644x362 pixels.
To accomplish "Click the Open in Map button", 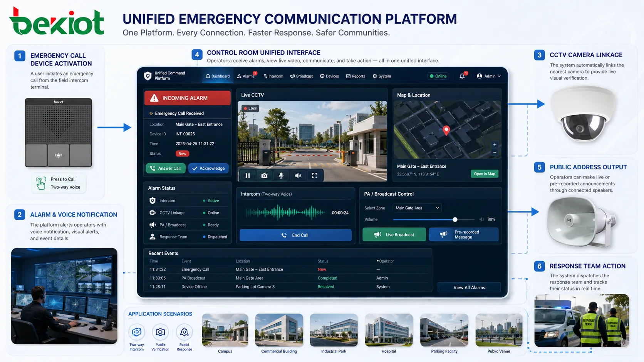I will point(485,174).
